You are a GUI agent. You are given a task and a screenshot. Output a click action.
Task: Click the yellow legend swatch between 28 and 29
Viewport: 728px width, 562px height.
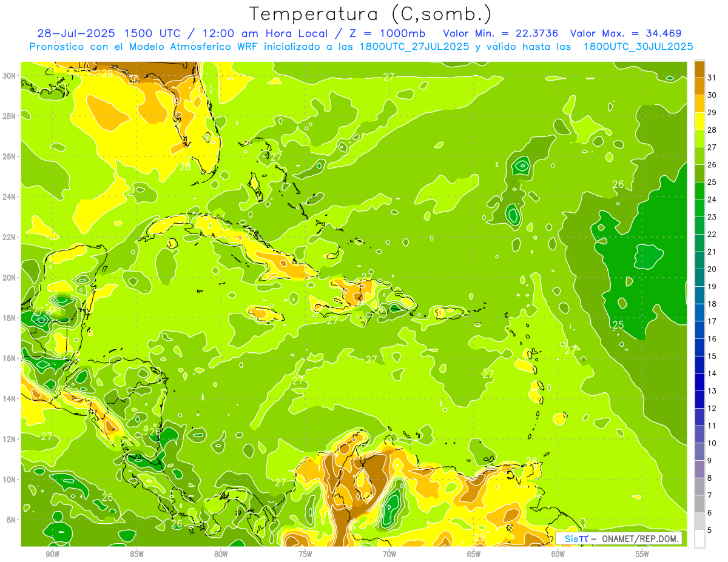[699, 121]
